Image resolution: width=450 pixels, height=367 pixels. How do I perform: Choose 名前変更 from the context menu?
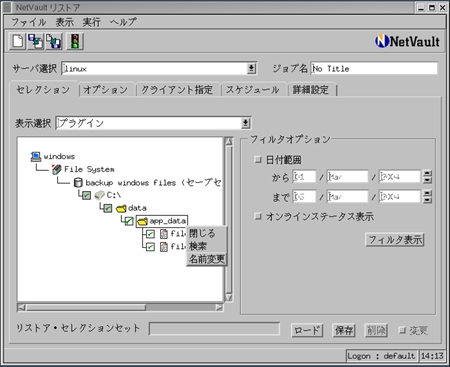(207, 259)
